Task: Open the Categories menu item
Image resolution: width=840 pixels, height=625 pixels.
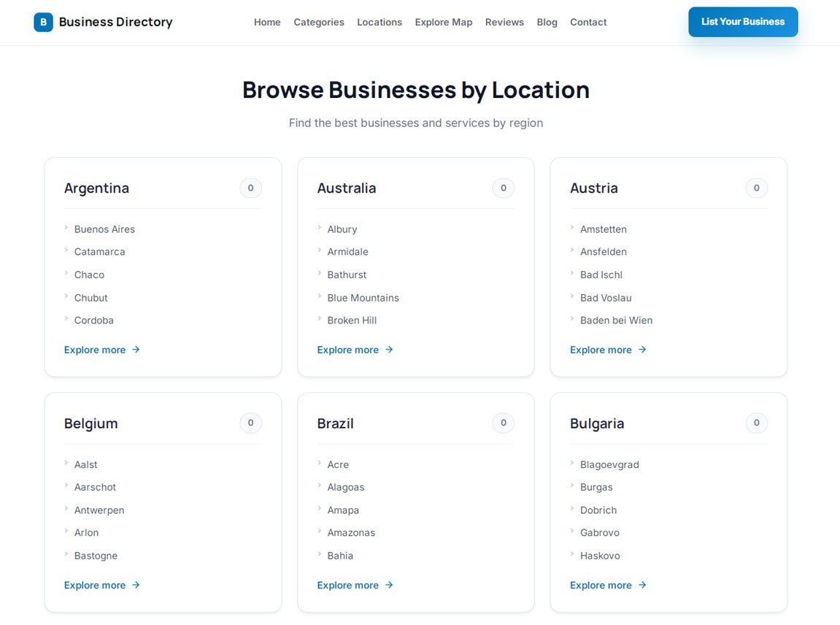Action: (x=319, y=22)
